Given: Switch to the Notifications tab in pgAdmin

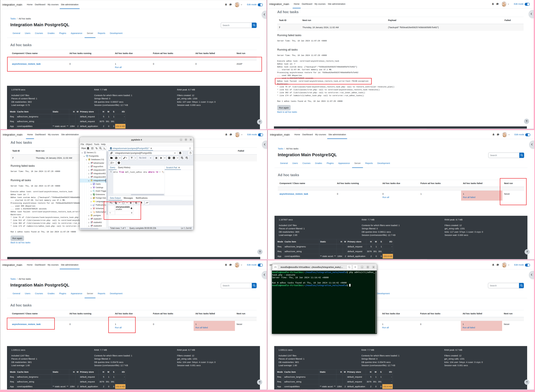Looking at the screenshot, I should click(x=142, y=198).
